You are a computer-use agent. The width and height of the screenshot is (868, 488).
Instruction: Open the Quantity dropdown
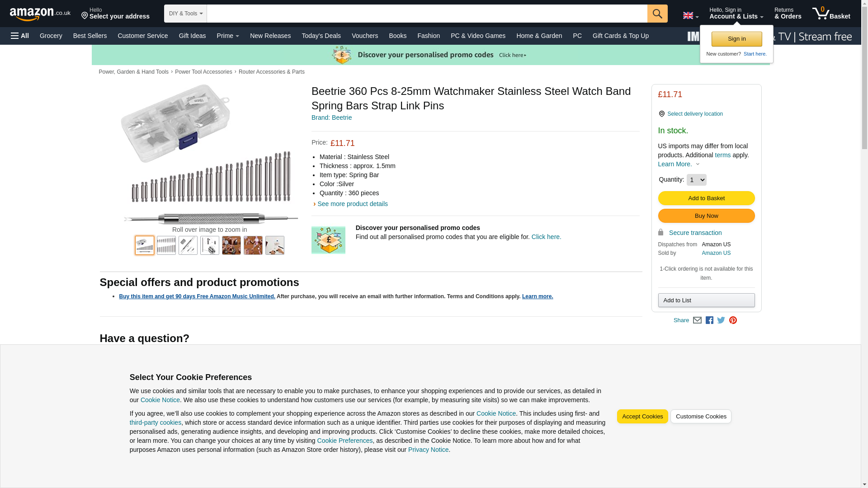pos(696,180)
